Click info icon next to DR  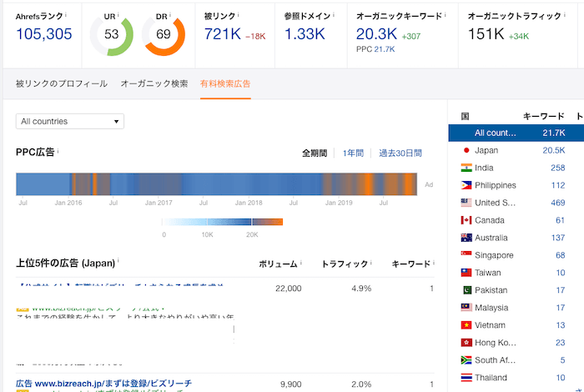coord(170,14)
